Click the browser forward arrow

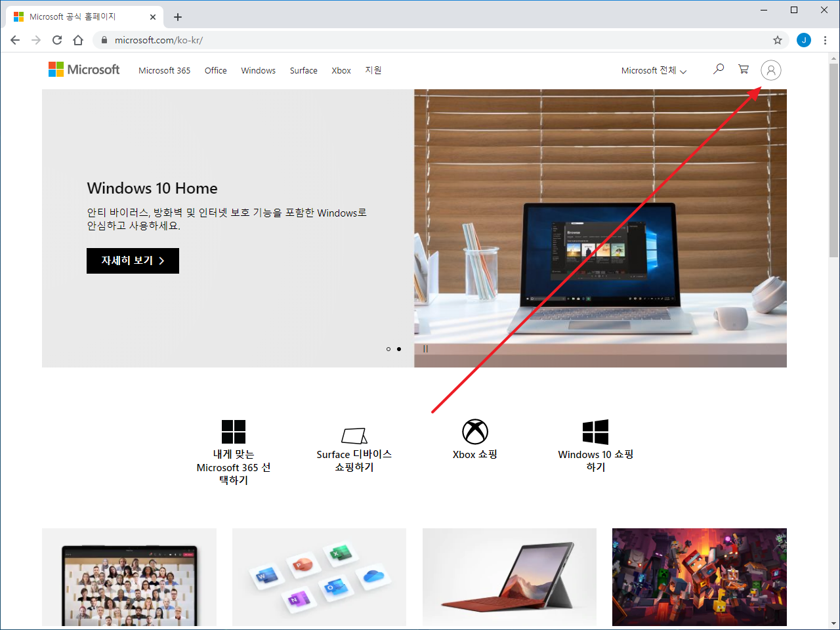[x=36, y=40]
